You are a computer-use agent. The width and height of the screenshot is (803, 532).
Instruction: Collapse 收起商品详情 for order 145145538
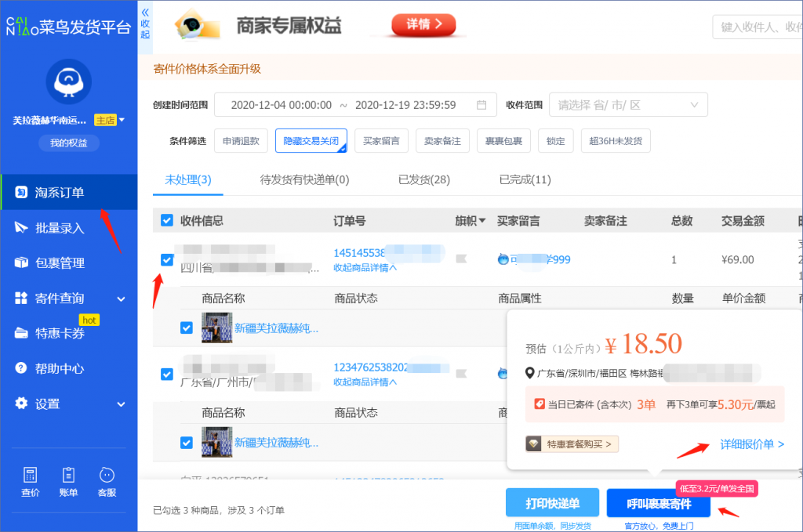365,267
